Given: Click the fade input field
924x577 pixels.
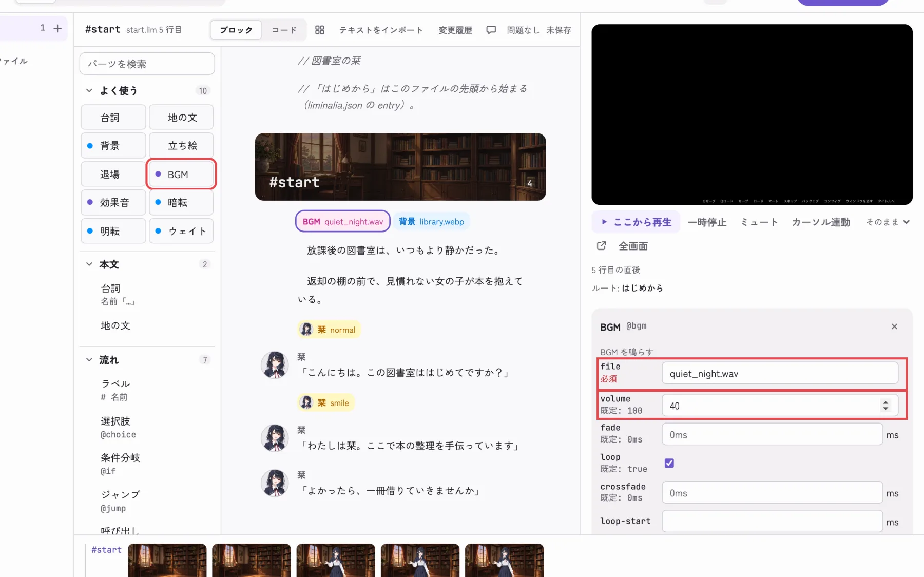Looking at the screenshot, I should pos(772,434).
